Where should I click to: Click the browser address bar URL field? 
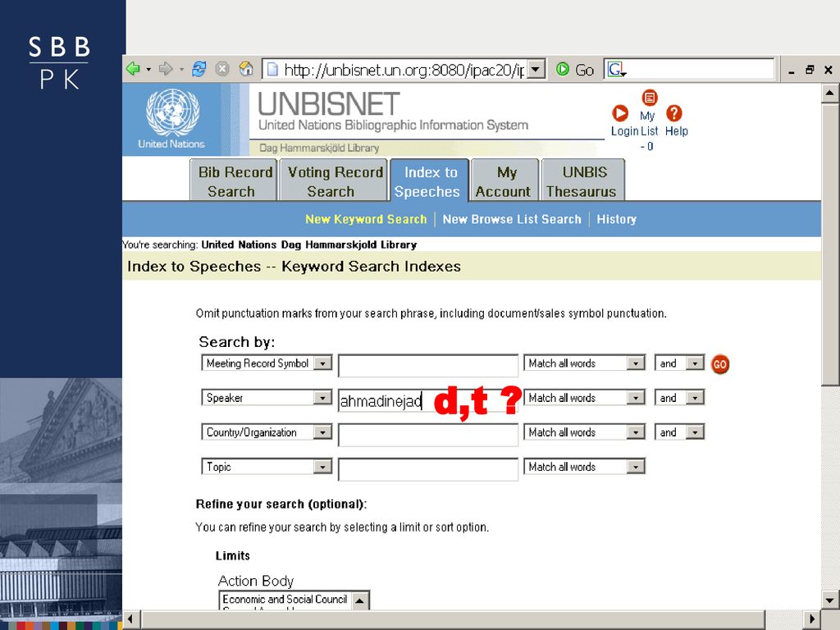396,69
